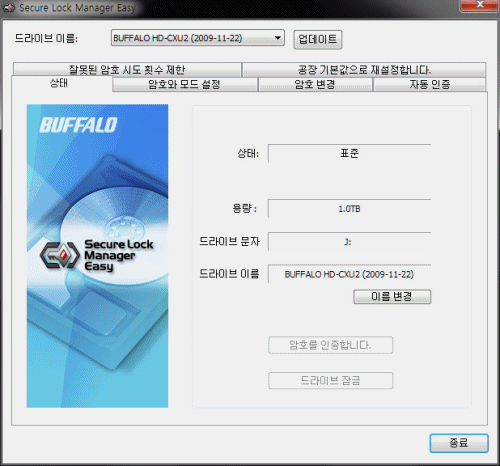Switch to the 잘못된 암호 시도 횟수 제한 tab

click(x=127, y=69)
